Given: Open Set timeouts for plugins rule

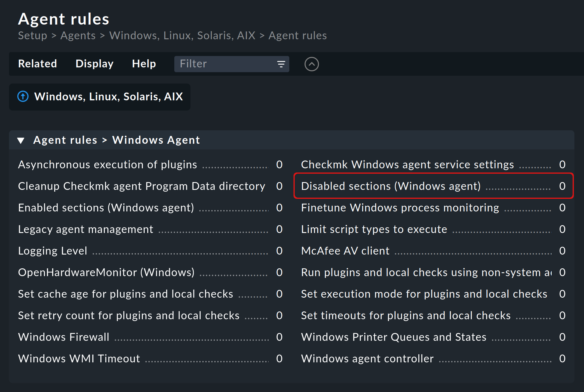Looking at the screenshot, I should [406, 316].
